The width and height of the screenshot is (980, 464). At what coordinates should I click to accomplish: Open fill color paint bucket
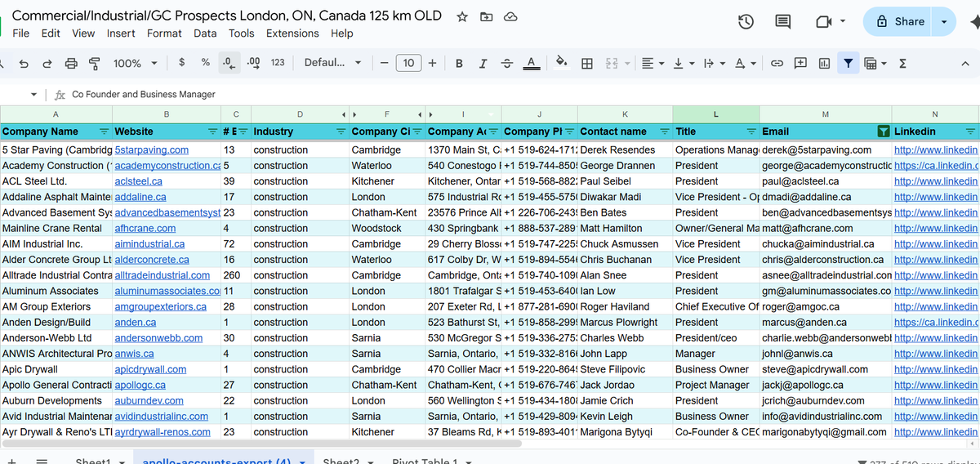click(x=562, y=63)
